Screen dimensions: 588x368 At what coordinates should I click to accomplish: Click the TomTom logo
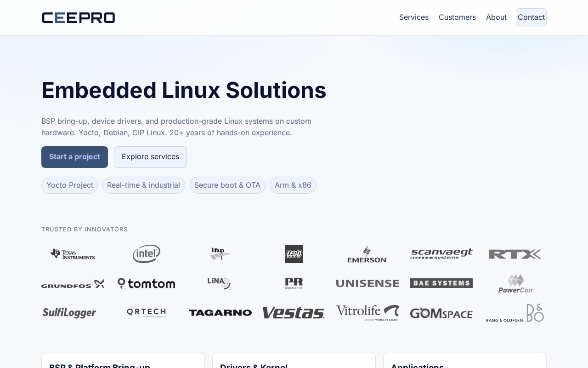[x=147, y=283]
